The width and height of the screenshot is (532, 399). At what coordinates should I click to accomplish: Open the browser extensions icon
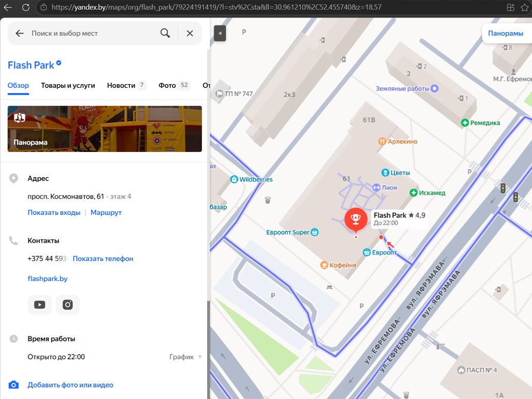tap(510, 7)
